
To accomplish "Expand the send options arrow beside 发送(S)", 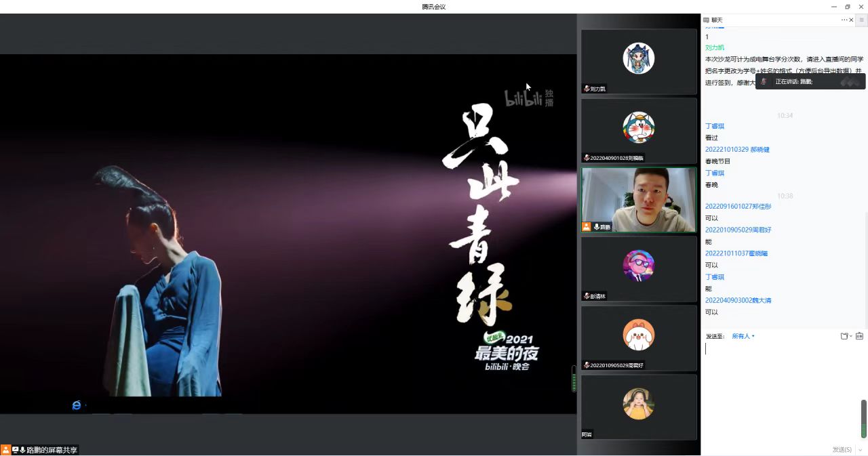I will tap(861, 450).
